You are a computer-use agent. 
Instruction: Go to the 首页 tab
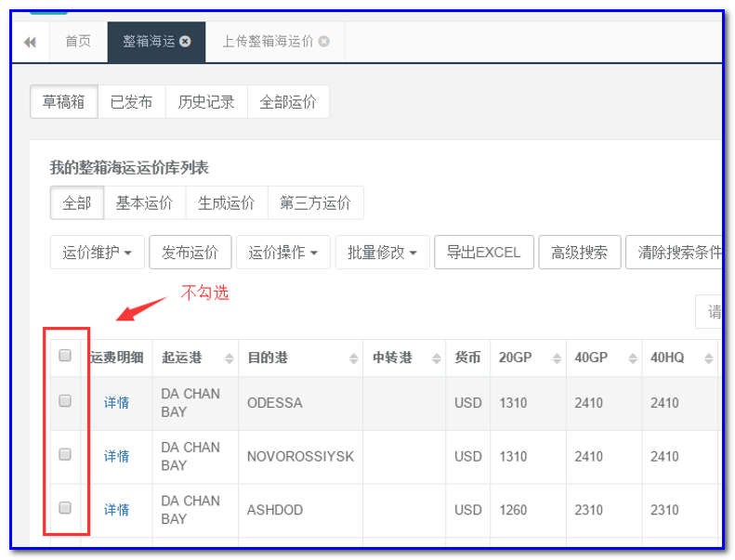(x=78, y=42)
